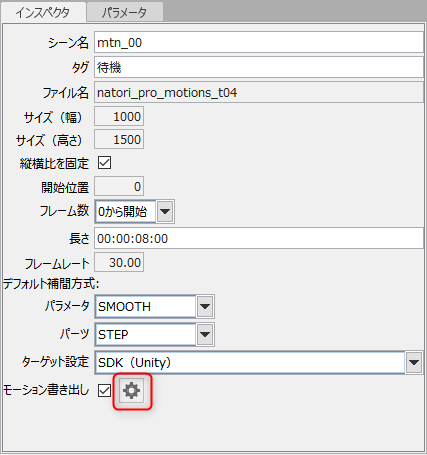Open the ターゲット設定 SDK (Unity) dropdown arrow
Screen dimensions: 427x455
click(x=414, y=362)
